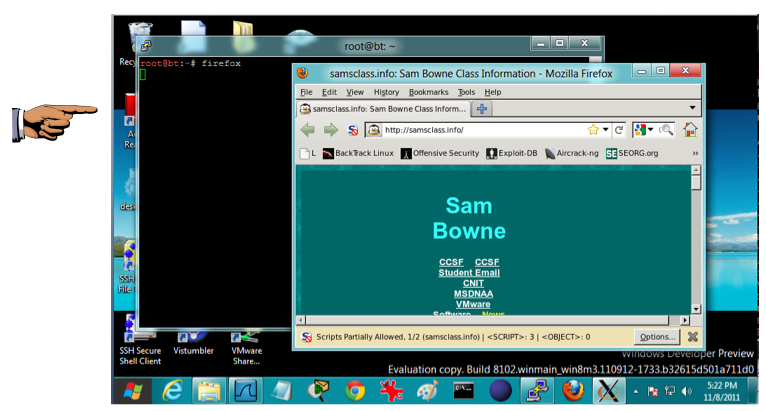766x411 pixels.
Task: Select the samsclass.info tab
Action: [x=383, y=109]
